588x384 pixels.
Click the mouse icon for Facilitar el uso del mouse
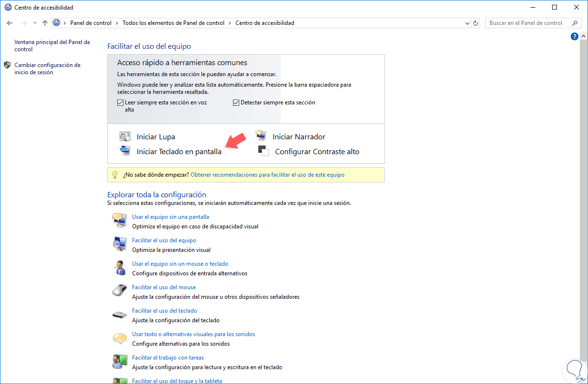(x=119, y=291)
